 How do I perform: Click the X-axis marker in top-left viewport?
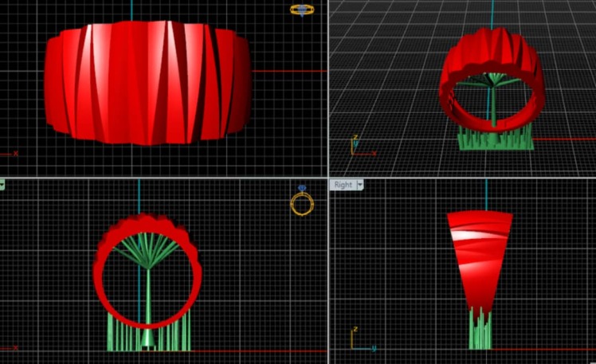(x=10, y=153)
